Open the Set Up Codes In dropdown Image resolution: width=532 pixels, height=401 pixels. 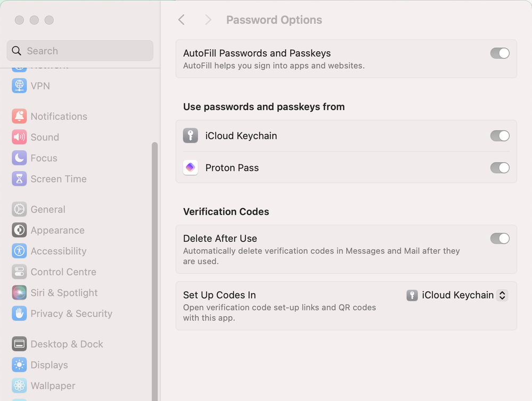click(457, 295)
